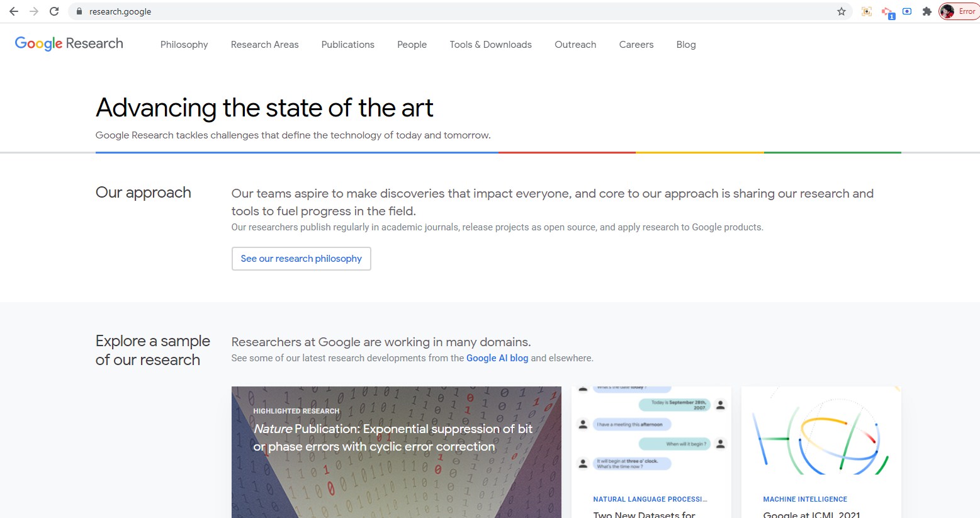The height and width of the screenshot is (518, 980).
Task: Click See our research philosophy button
Action: [301, 259]
